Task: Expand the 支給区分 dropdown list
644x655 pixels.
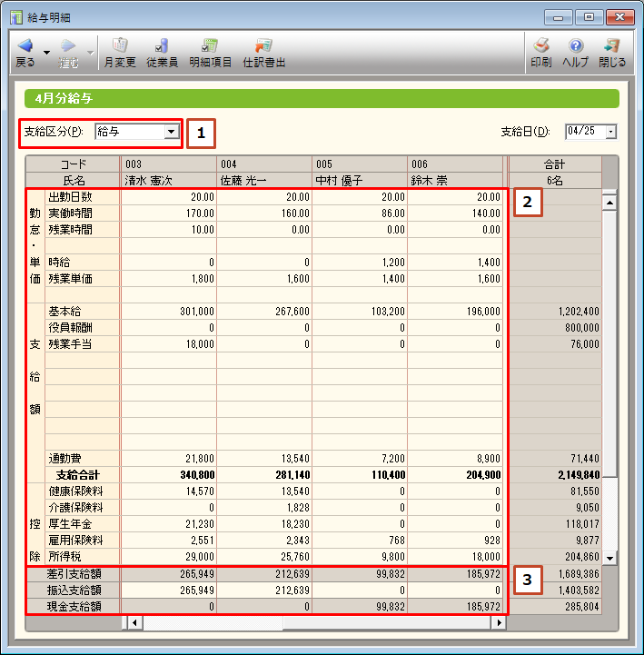Action: tap(170, 133)
